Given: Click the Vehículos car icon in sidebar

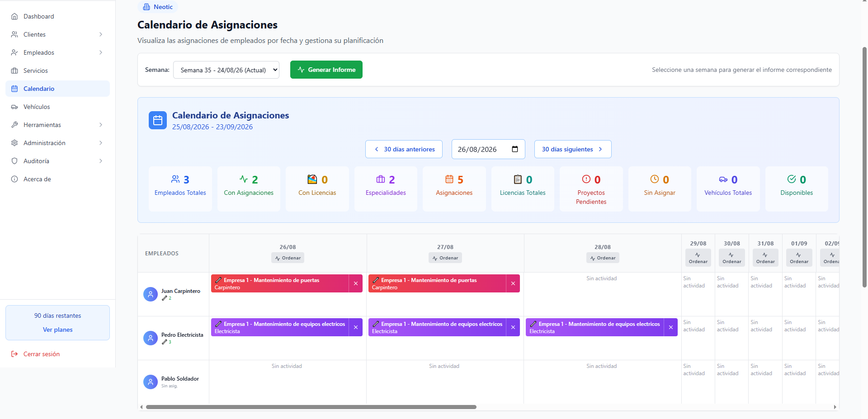Looking at the screenshot, I should point(14,107).
